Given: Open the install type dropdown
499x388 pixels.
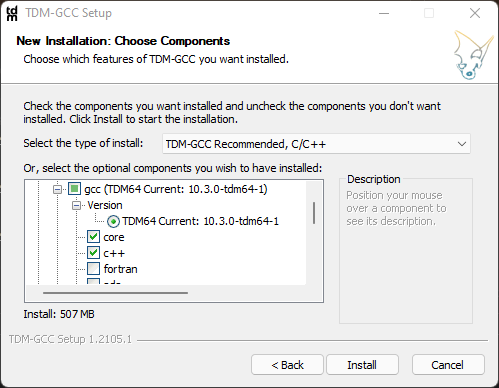Looking at the screenshot, I should tap(316, 144).
